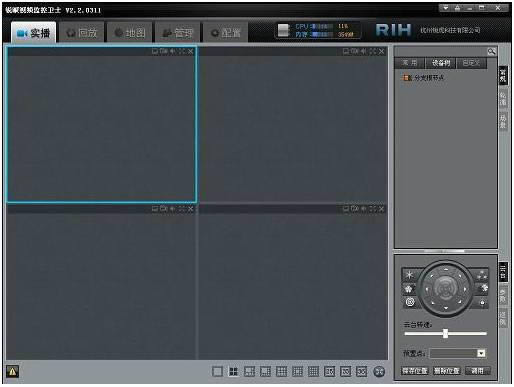This screenshot has width=514, height=387.
Task: Open the 预置点 preset dropdown
Action: click(x=481, y=353)
